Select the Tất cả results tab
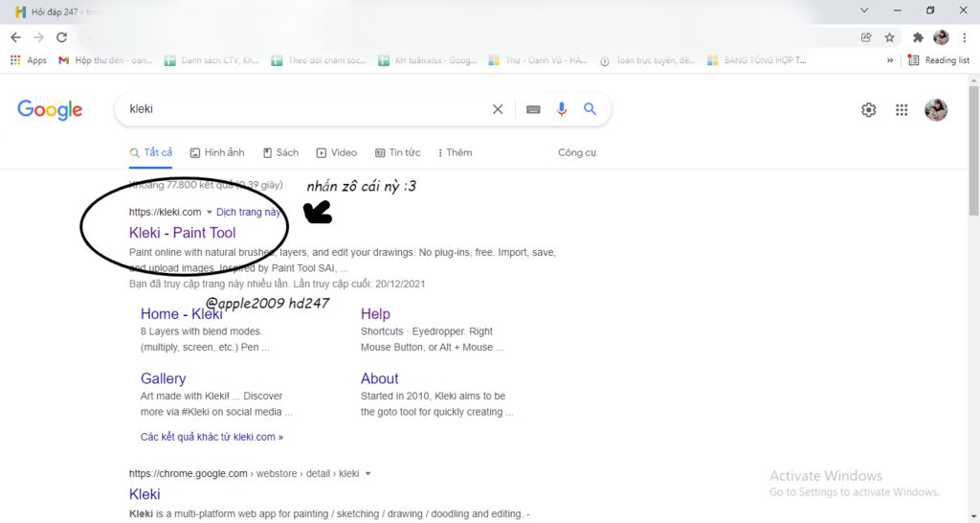Image resolution: width=980 pixels, height=523 pixels. point(150,152)
